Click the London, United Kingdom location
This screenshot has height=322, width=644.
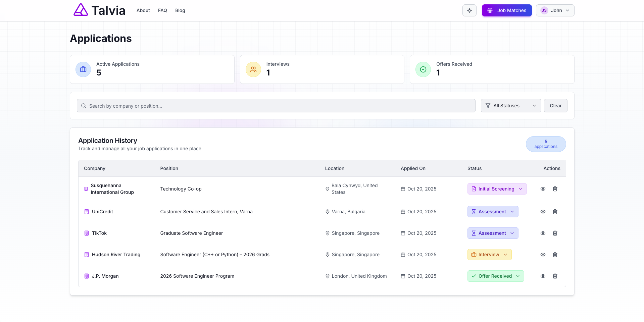coord(359,276)
